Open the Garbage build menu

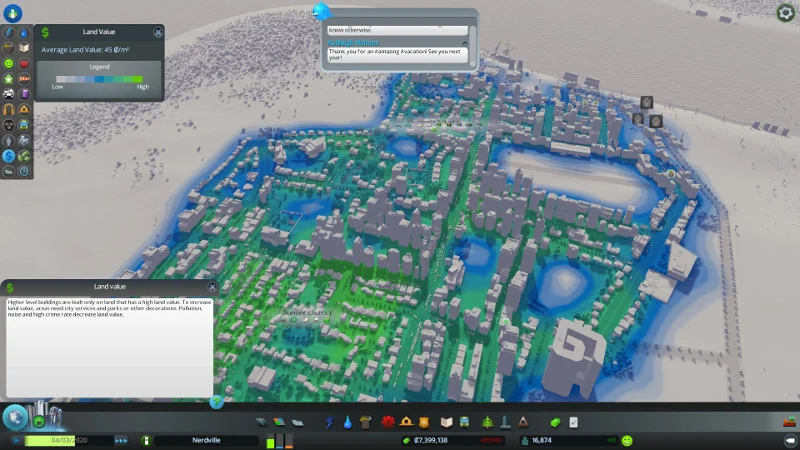point(365,422)
